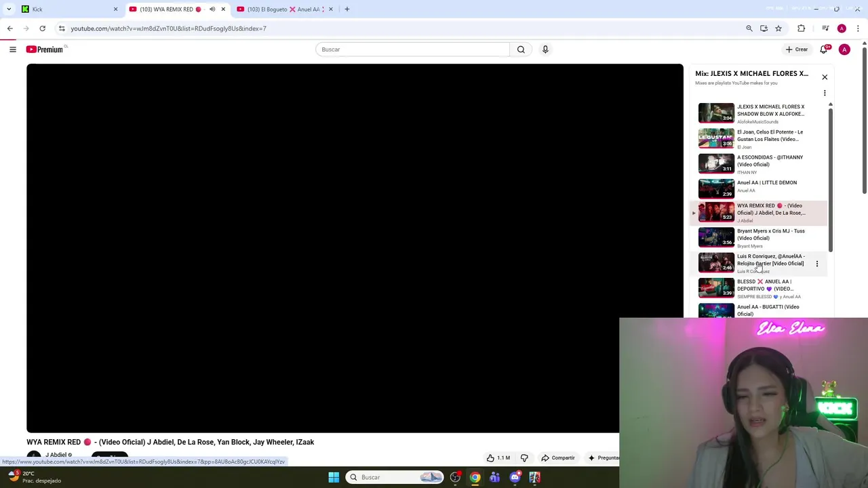Close the El Bogueto tab
868x488 pixels.
coord(331,9)
